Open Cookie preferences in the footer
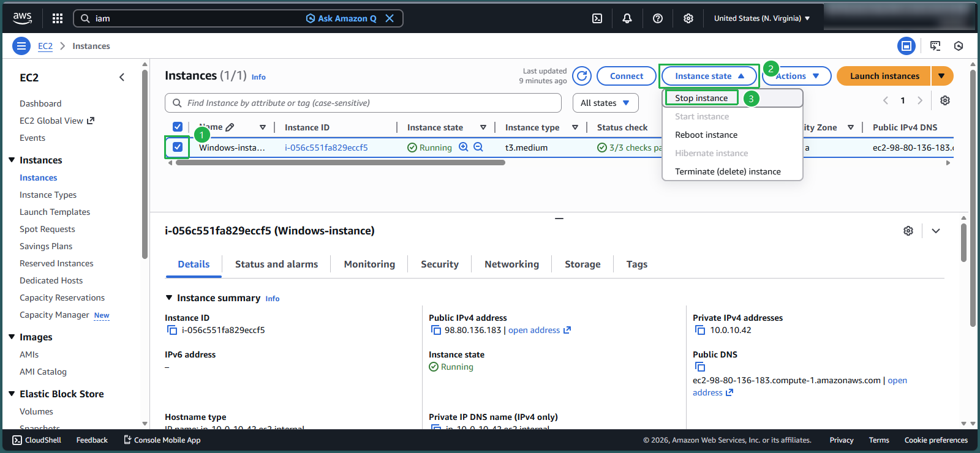980x453 pixels. click(x=936, y=440)
